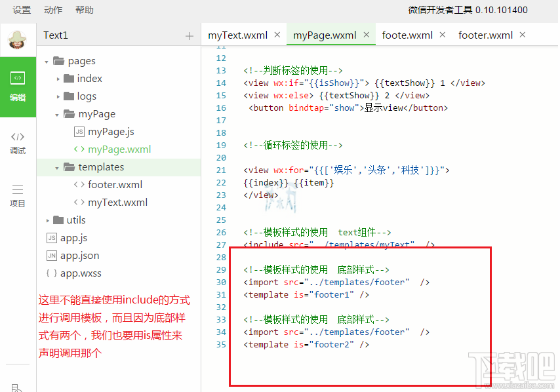Click the braces icon of app.wxss

point(51,273)
